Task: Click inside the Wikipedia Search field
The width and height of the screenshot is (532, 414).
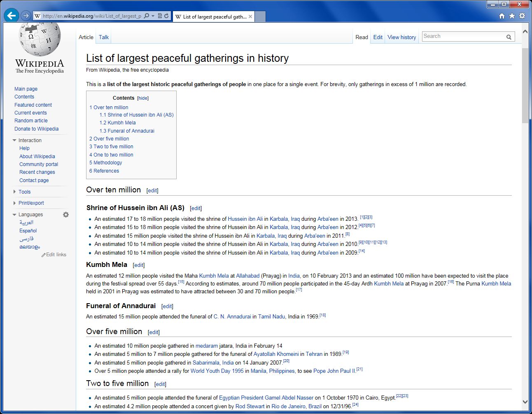Action: point(463,36)
